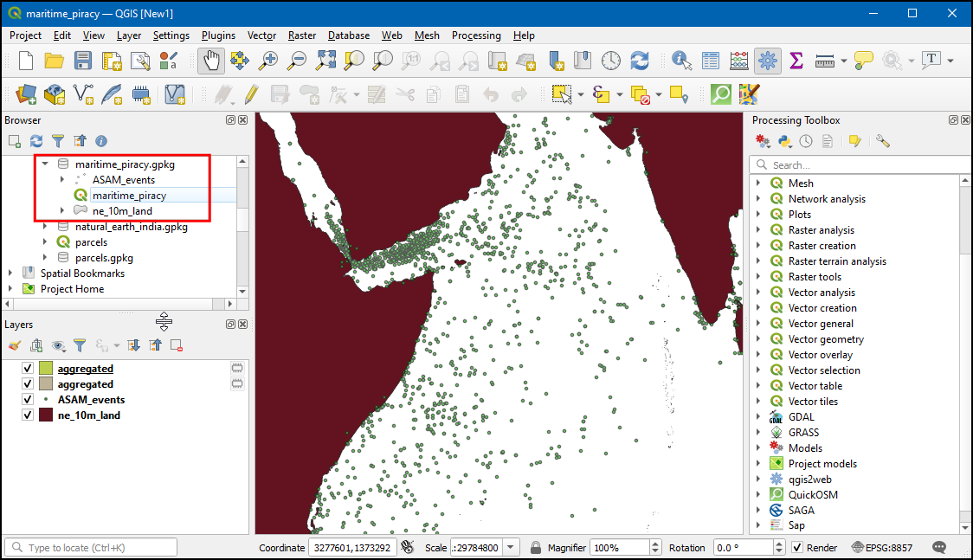Click the Type to locate field
This screenshot has height=560, width=973.
91,548
